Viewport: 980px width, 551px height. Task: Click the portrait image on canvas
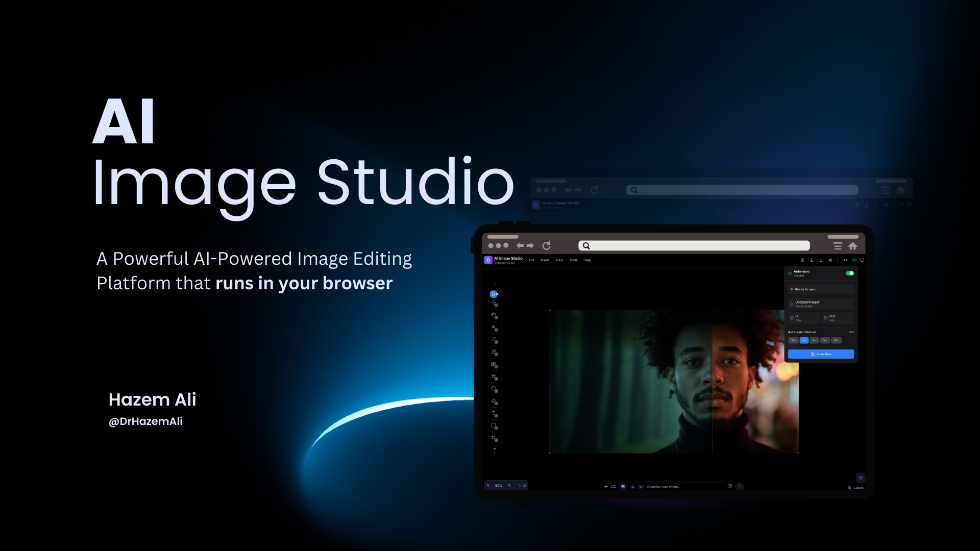tap(674, 382)
